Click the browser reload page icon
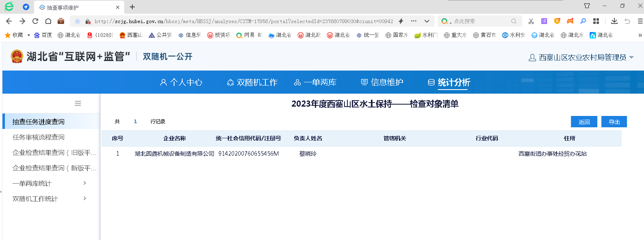Viewport: 644px width, 240px height. pyautogui.click(x=35, y=21)
